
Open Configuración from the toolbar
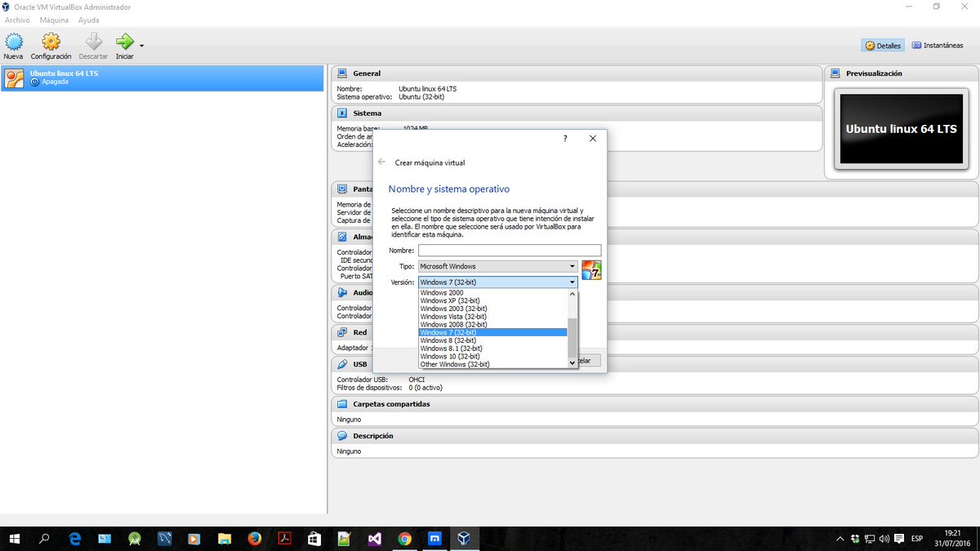(51, 46)
